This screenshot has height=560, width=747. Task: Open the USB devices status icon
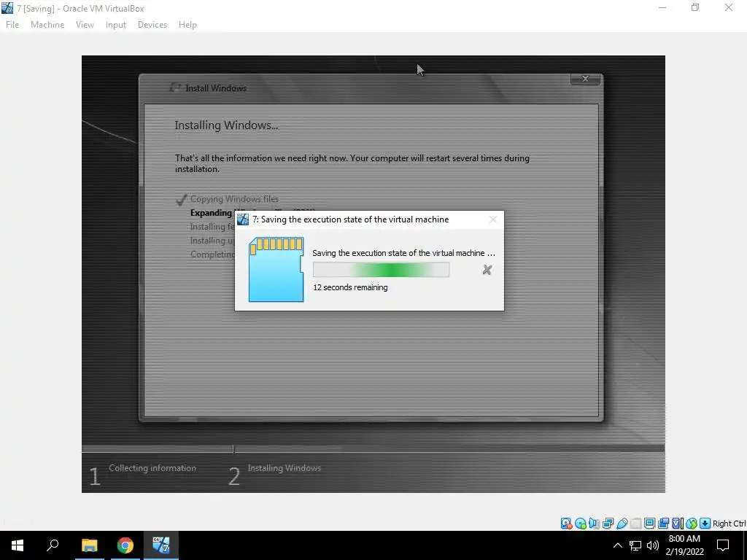[622, 524]
